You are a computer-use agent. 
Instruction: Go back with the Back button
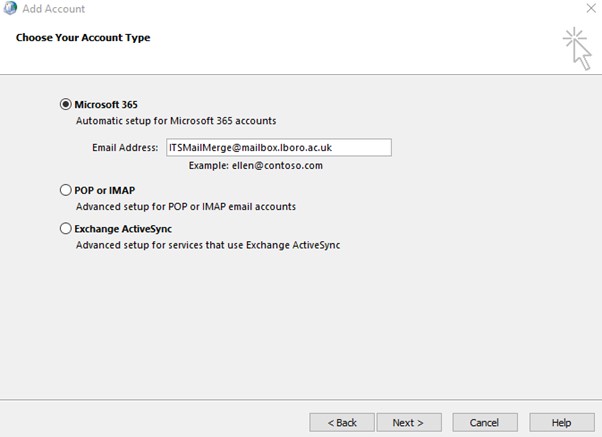342,422
